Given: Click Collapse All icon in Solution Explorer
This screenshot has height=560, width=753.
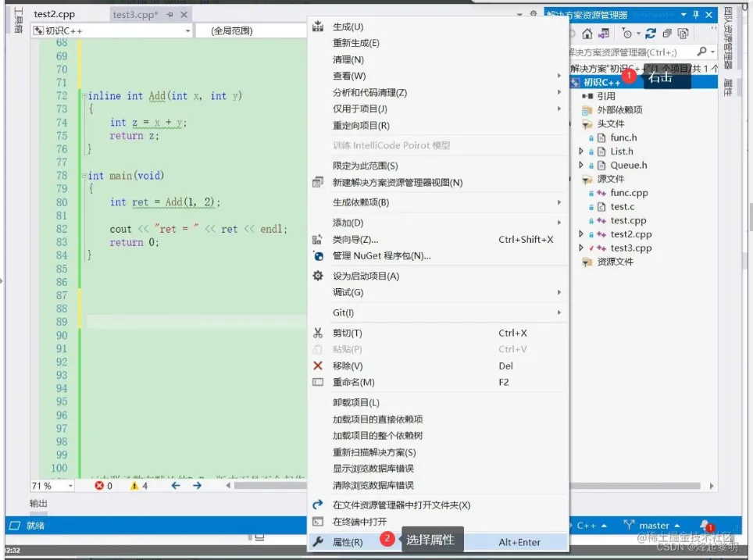Looking at the screenshot, I should [667, 34].
